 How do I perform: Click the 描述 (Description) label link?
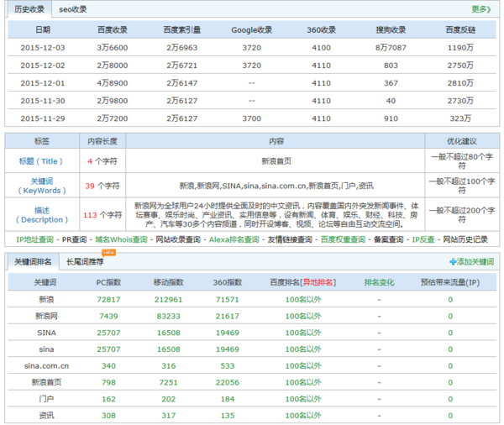click(x=42, y=215)
